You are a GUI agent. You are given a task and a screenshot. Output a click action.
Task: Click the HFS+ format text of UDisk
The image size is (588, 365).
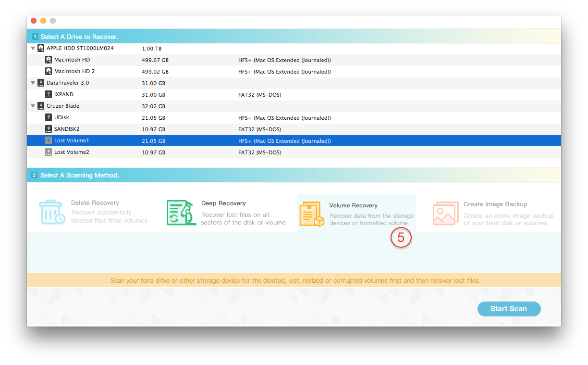[x=284, y=118]
